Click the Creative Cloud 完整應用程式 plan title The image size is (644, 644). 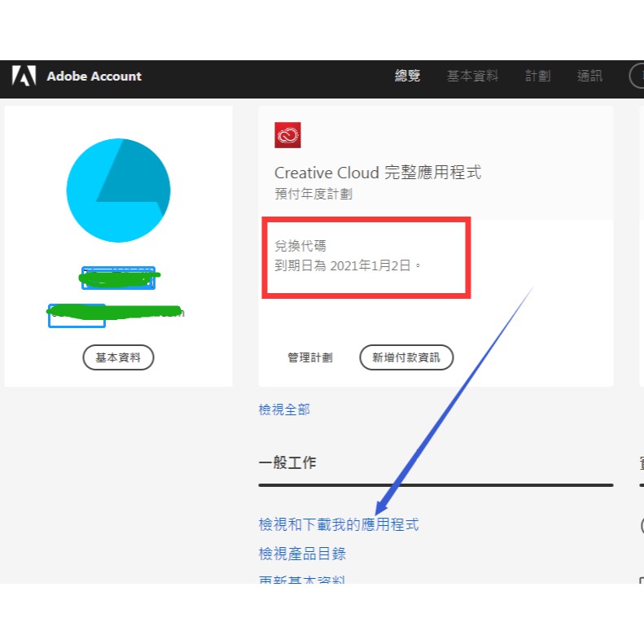point(377,173)
